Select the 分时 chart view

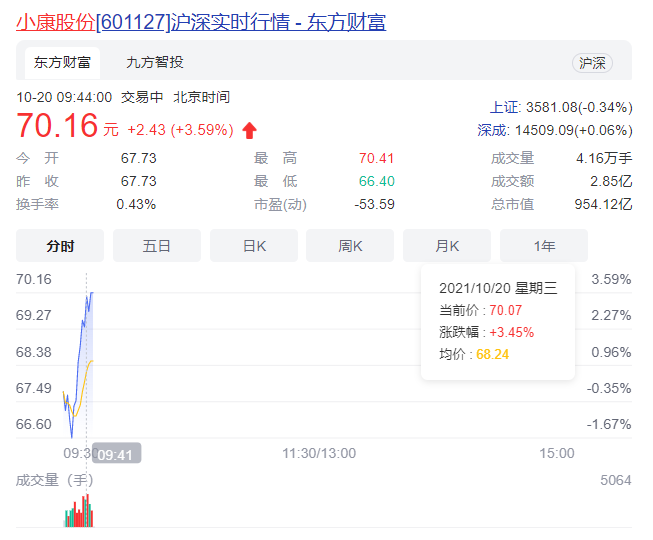60,245
